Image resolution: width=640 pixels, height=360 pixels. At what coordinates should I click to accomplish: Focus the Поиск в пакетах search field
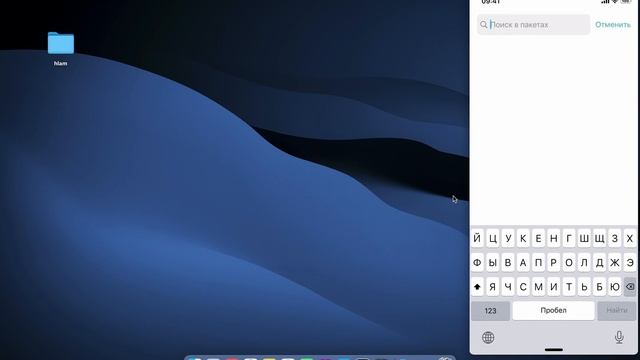(533, 24)
